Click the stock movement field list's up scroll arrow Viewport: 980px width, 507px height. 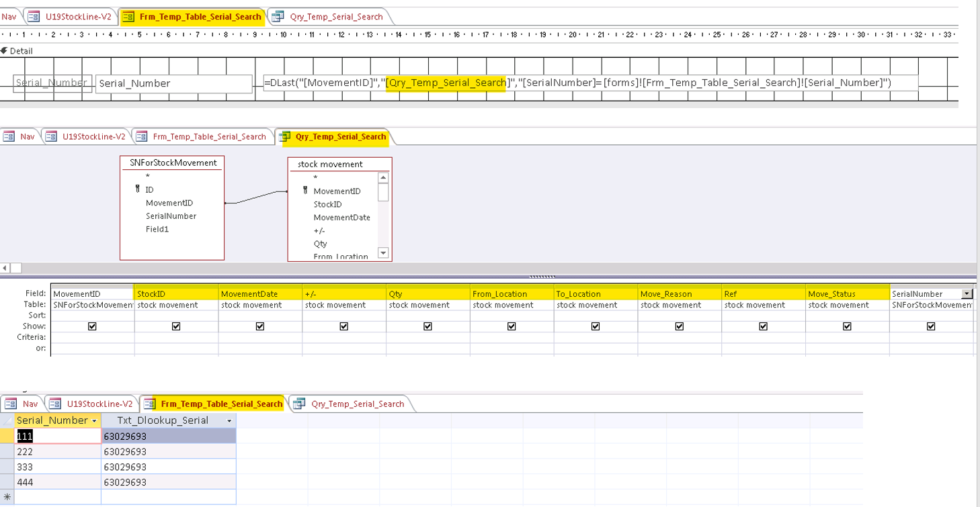pos(383,178)
